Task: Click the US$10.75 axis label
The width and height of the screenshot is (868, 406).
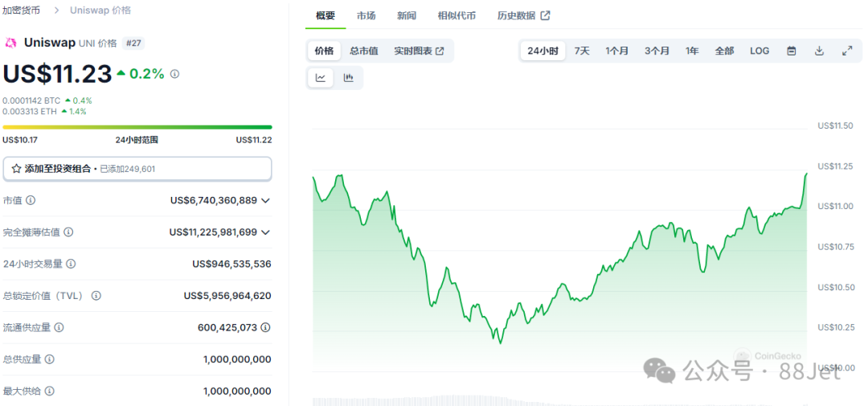Action: click(835, 247)
